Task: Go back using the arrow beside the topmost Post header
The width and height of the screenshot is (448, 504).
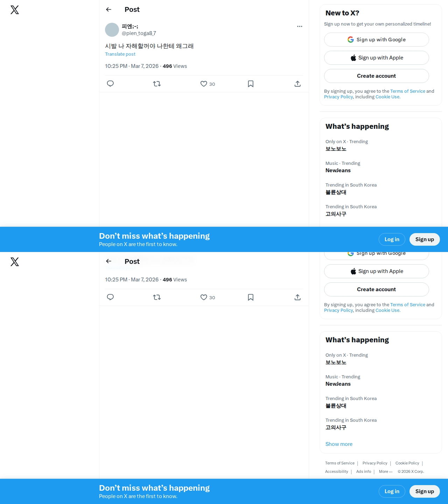Action: (109, 9)
